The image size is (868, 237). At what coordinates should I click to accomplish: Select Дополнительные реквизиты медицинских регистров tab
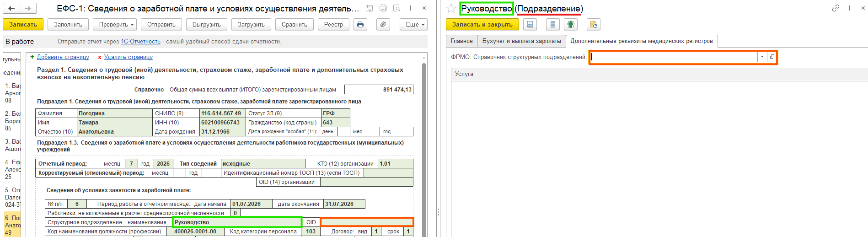click(642, 41)
